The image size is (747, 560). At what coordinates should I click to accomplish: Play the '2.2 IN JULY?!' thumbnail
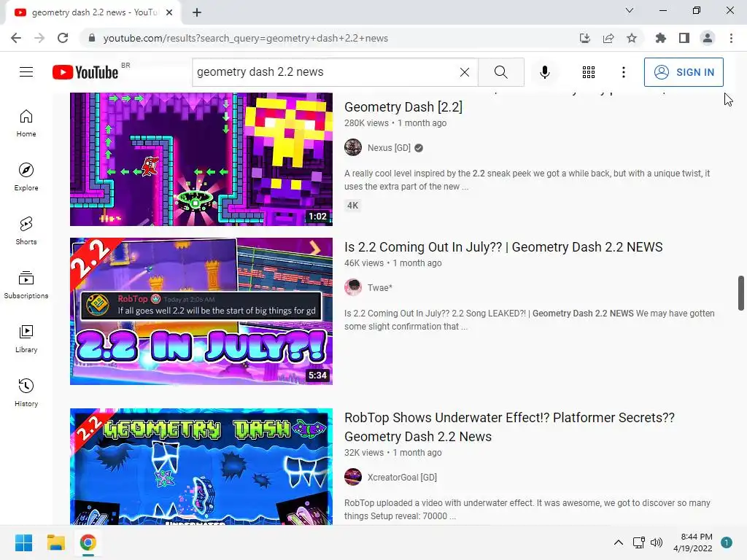(201, 311)
